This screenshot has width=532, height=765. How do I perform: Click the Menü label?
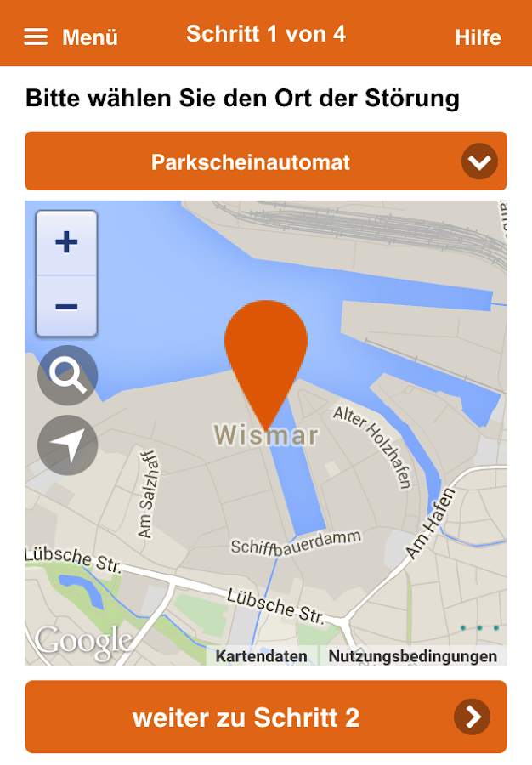coord(90,37)
